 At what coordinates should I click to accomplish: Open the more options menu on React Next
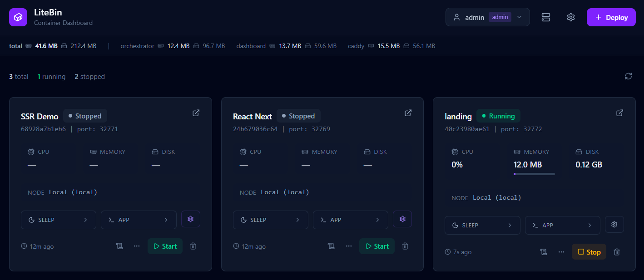pos(349,246)
